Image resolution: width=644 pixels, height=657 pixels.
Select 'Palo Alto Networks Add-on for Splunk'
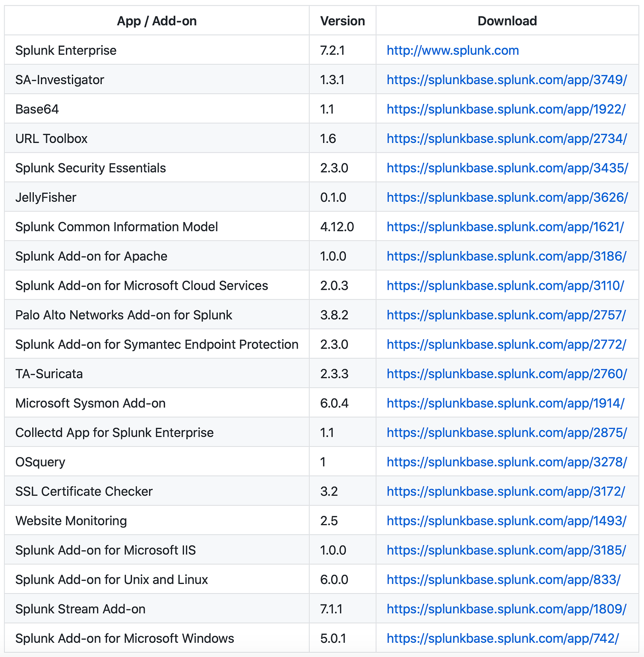click(x=157, y=315)
